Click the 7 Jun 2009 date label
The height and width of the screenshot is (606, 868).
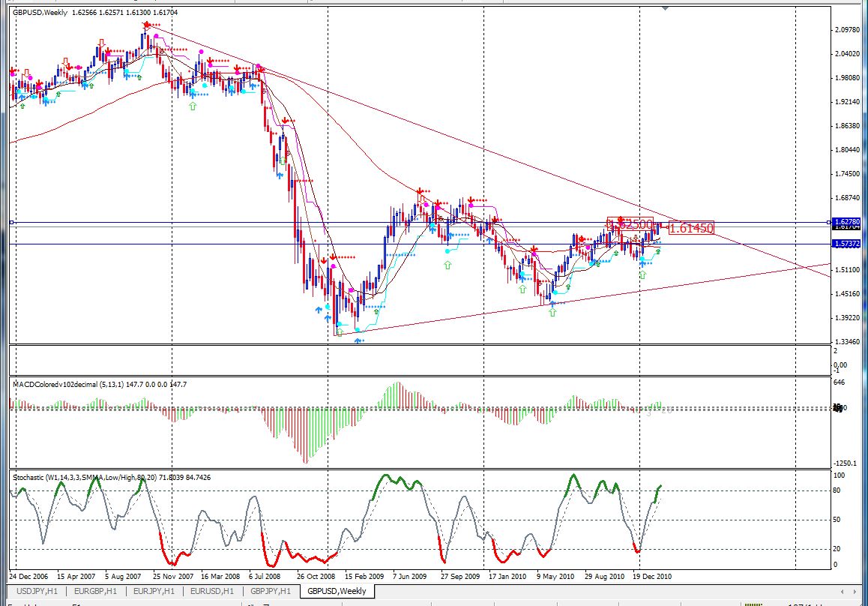pos(410,576)
